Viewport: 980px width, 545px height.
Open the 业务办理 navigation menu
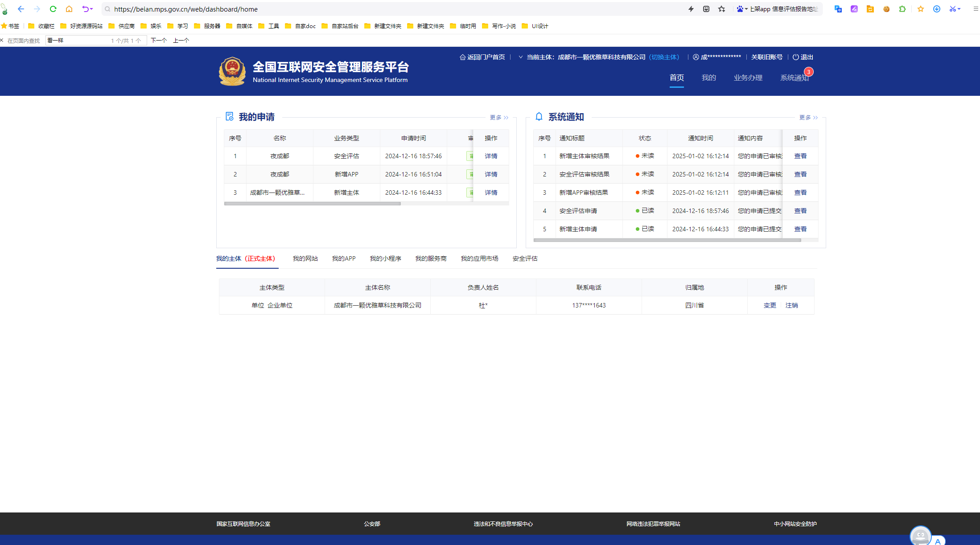748,78
